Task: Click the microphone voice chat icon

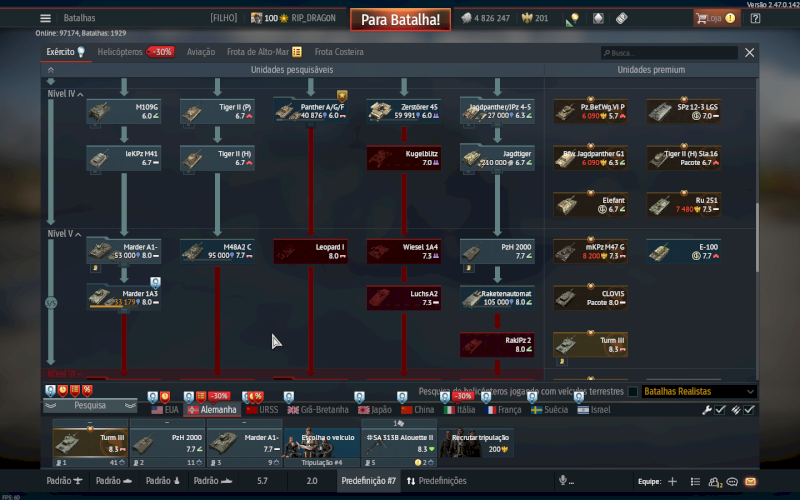Action: coord(563,481)
